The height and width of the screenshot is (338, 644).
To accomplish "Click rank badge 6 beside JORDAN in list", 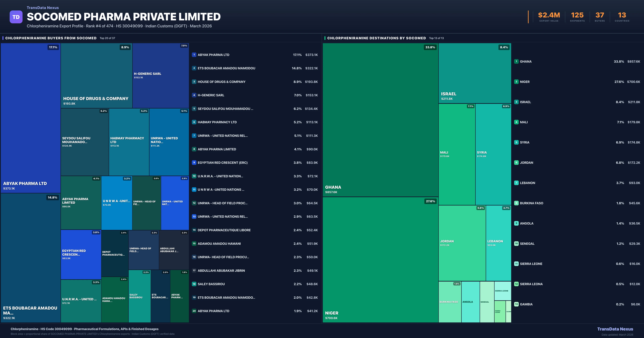I will point(516,163).
